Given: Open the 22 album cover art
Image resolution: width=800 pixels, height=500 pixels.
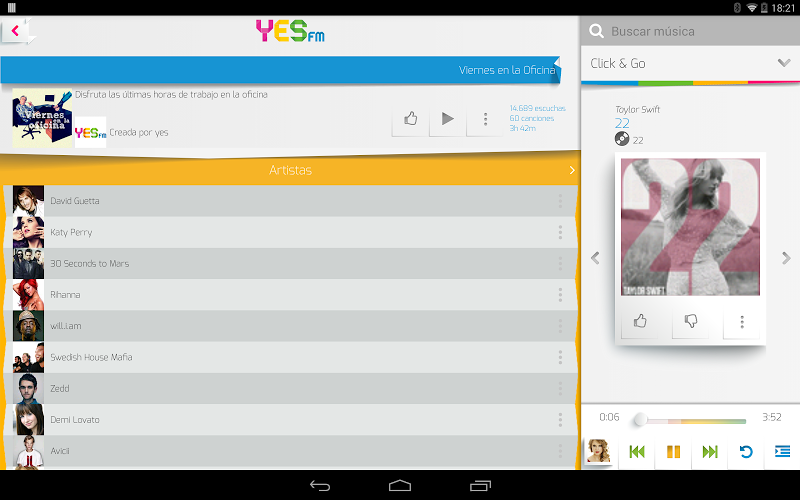Looking at the screenshot, I should point(690,227).
